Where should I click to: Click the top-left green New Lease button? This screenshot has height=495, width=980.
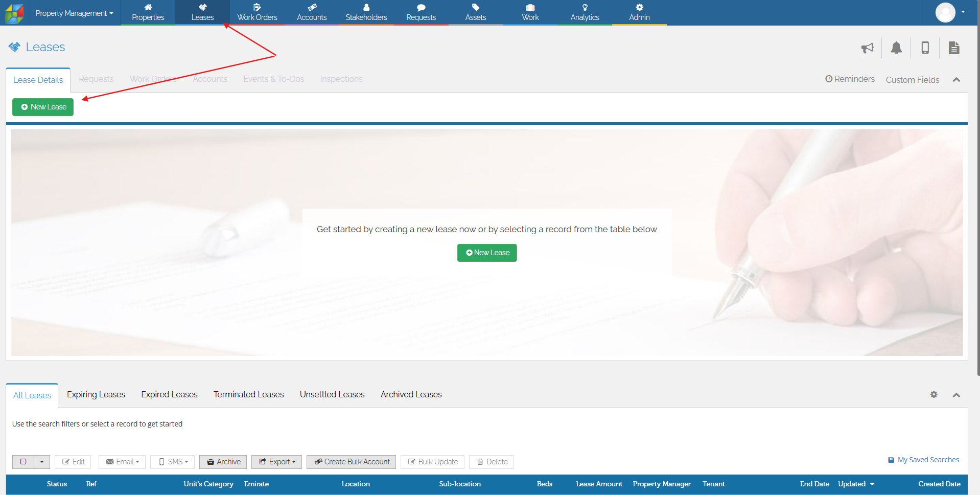coord(43,107)
